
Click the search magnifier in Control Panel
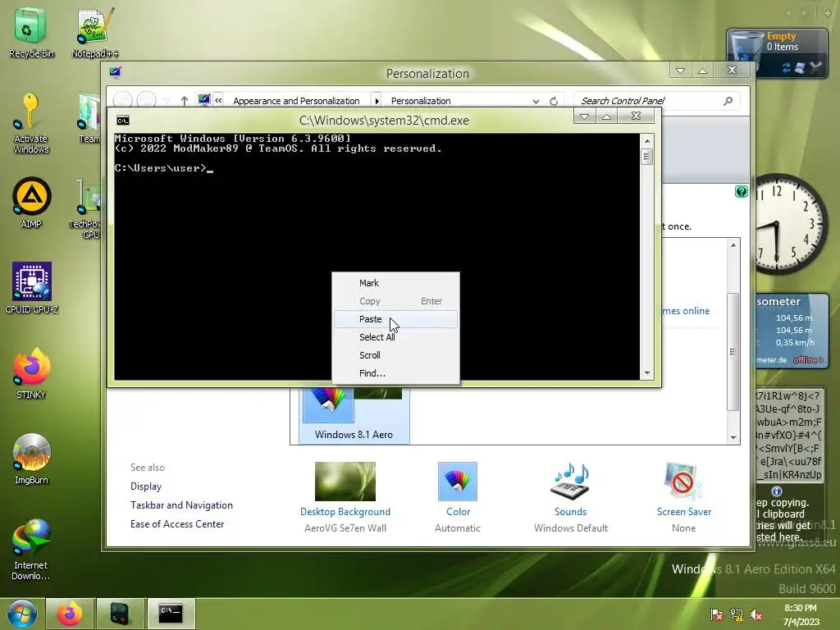pyautogui.click(x=728, y=101)
